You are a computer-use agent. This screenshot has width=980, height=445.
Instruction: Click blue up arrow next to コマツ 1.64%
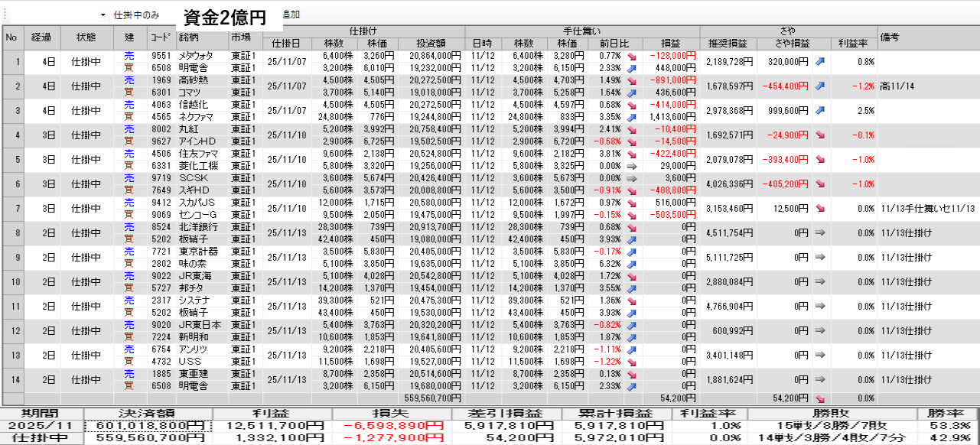(x=632, y=93)
